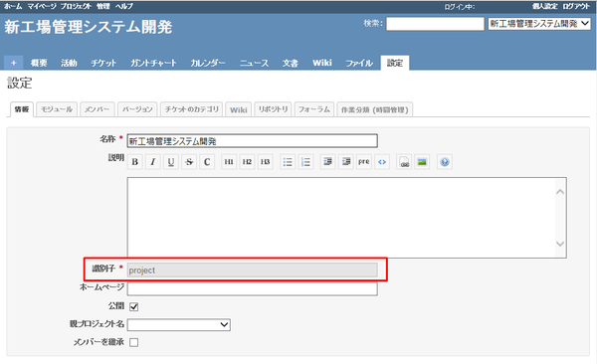Toggle underline formatting button
This screenshot has height=364, width=597.
click(171, 162)
